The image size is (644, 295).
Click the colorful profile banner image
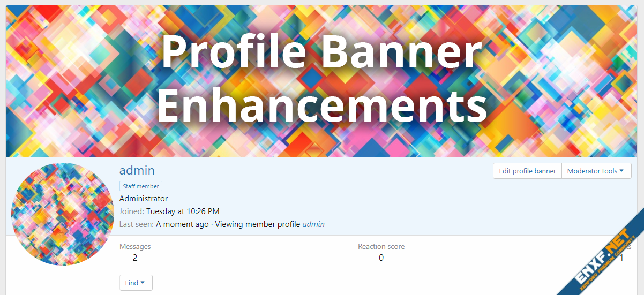tap(321, 81)
